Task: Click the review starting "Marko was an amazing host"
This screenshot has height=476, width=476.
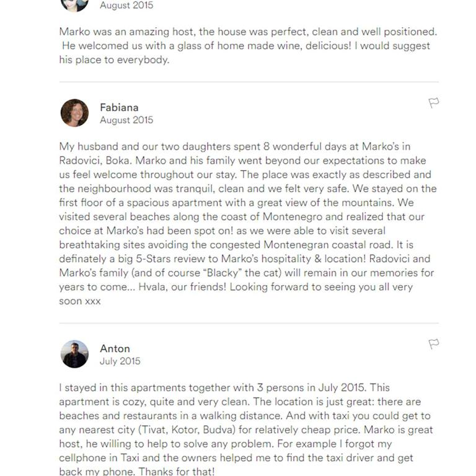Action: point(248,45)
